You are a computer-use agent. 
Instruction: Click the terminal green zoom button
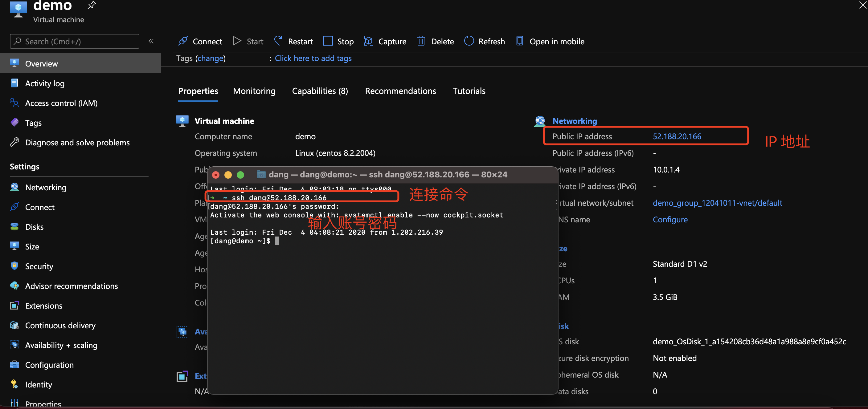click(240, 175)
